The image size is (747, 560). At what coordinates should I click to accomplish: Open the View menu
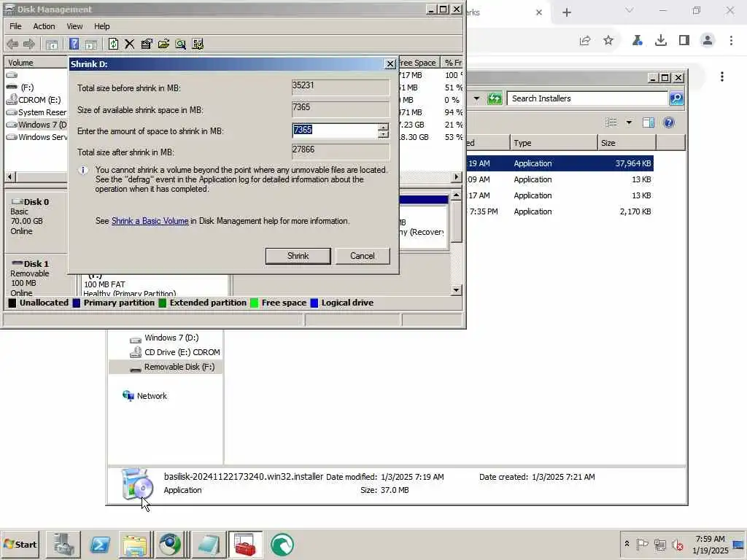point(74,26)
